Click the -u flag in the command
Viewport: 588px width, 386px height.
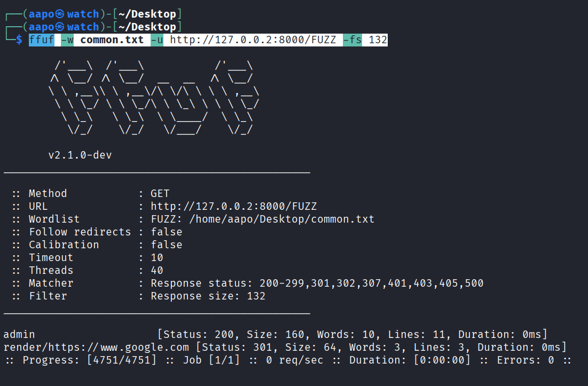(x=156, y=40)
